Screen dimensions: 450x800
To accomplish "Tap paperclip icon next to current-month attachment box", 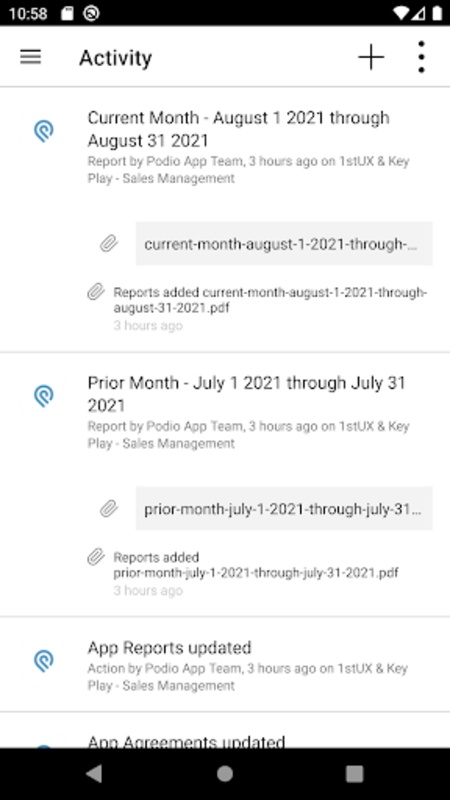I will (109, 244).
